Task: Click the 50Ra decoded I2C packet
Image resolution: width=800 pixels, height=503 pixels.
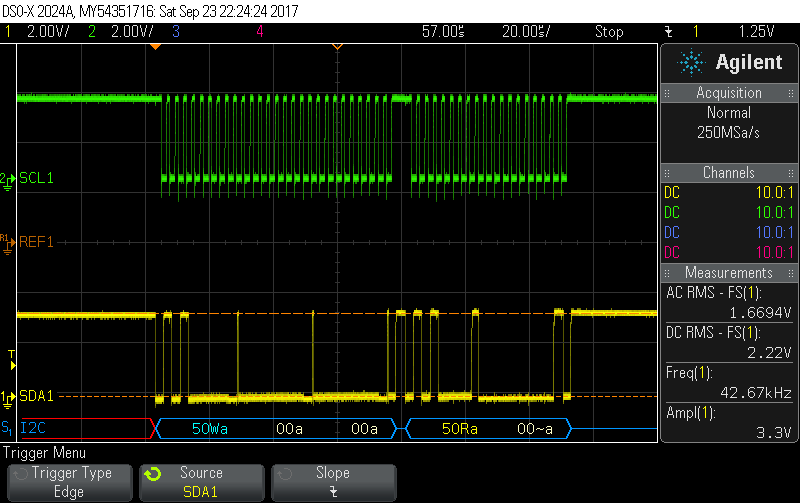Action: tap(460, 429)
